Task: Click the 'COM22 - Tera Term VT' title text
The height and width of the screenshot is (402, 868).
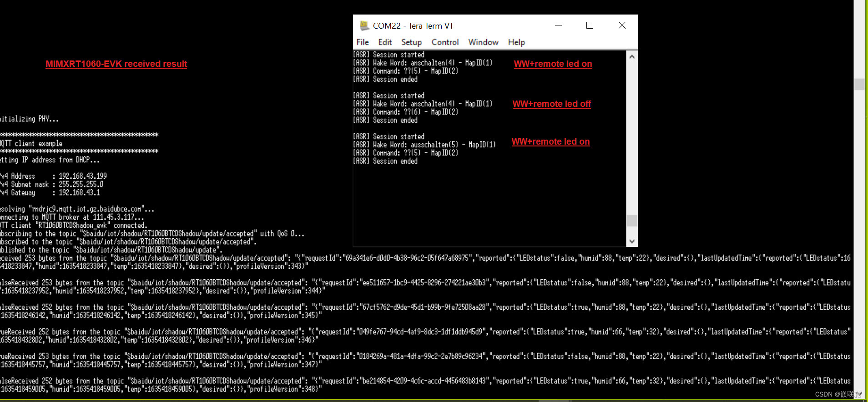Action: click(413, 26)
